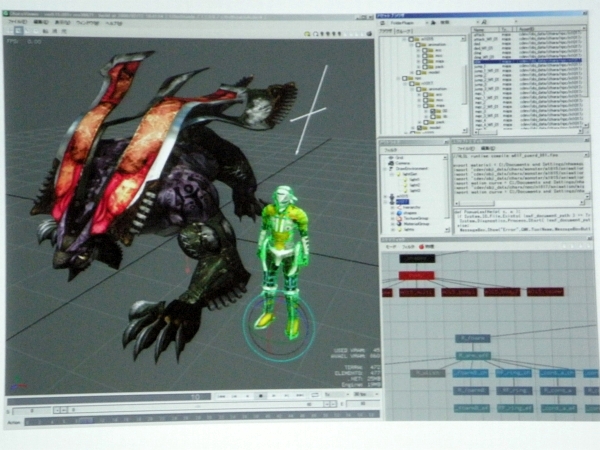This screenshot has width=600, height=450.
Task: Click the lightSet bulb icon
Action: pos(398,174)
